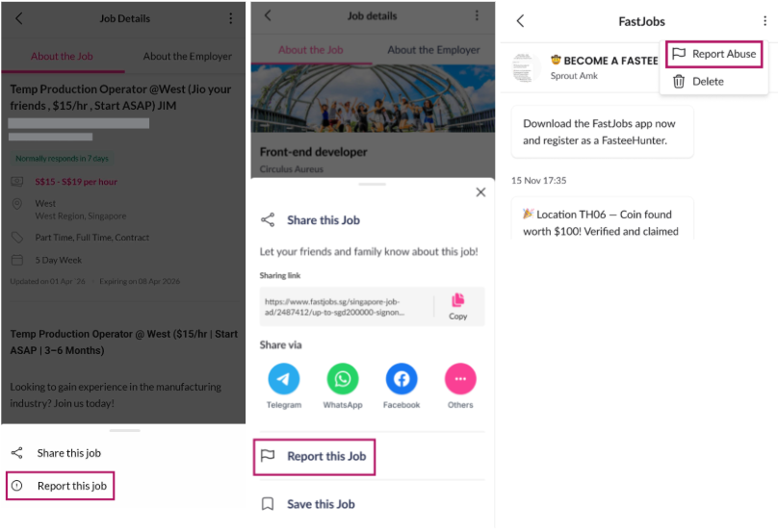The image size is (778, 532).
Task: Copy the sharing link
Action: (458, 307)
